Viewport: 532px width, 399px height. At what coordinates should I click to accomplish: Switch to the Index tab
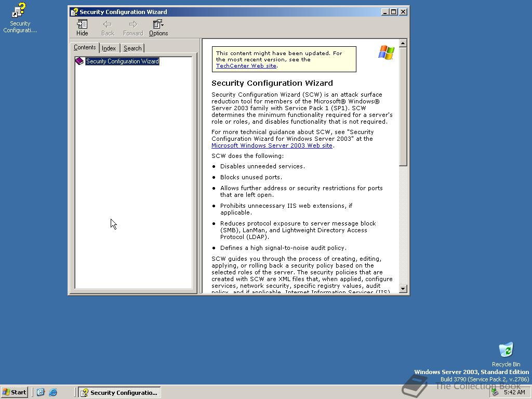tap(109, 48)
